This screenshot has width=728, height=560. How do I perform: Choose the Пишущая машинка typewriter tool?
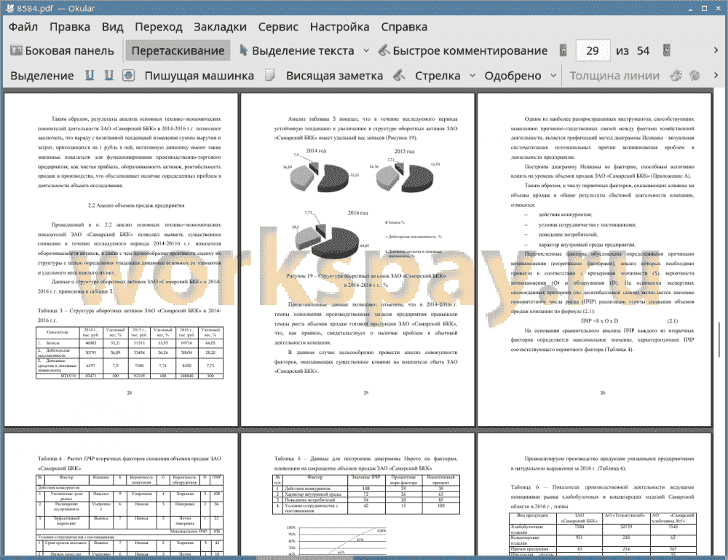tap(199, 76)
